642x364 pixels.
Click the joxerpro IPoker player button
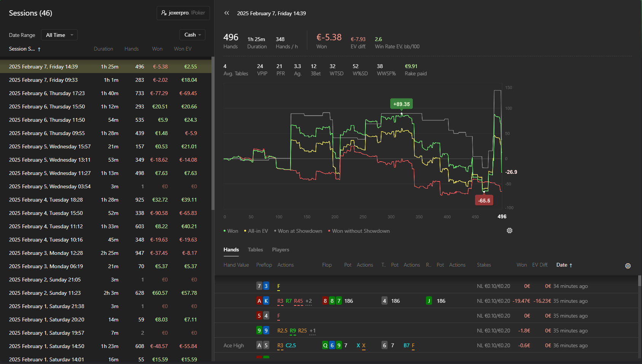(x=183, y=13)
